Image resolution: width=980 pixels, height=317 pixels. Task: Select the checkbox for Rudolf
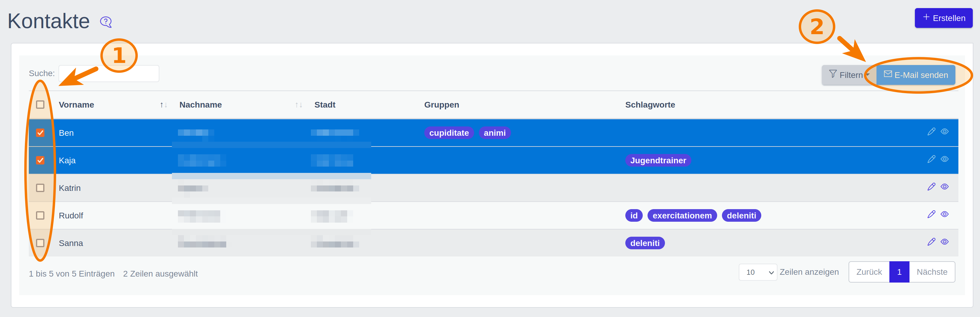[x=40, y=215]
